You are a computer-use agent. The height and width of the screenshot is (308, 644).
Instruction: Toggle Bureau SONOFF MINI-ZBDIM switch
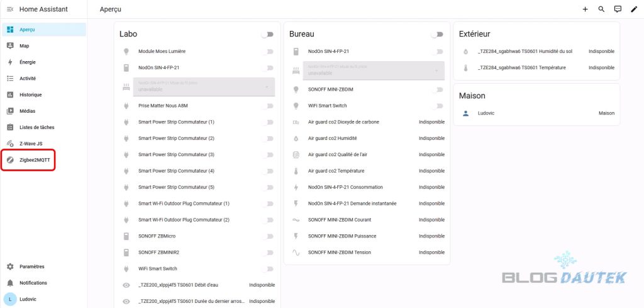point(438,89)
